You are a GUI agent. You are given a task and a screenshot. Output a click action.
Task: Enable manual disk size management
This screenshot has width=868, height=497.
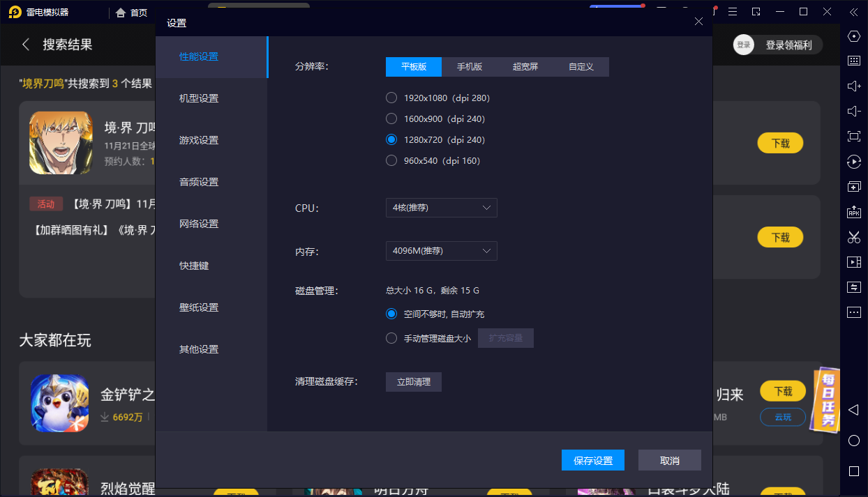click(x=391, y=338)
